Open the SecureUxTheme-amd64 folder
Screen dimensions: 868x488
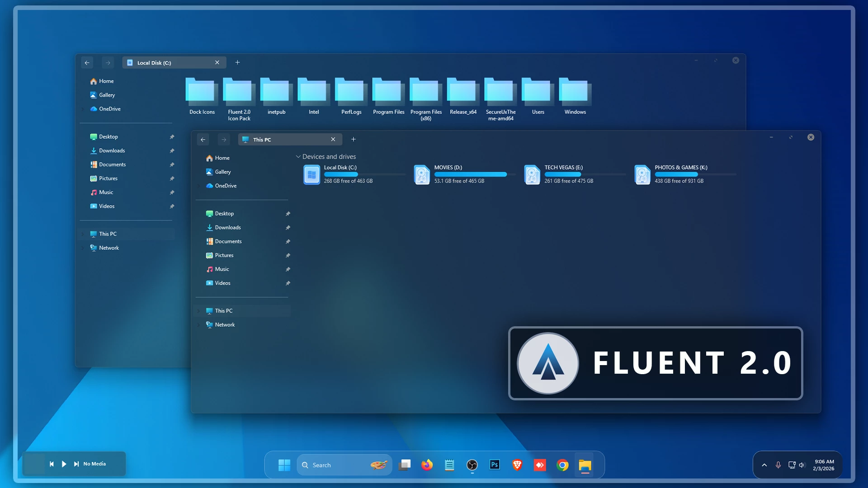click(500, 99)
